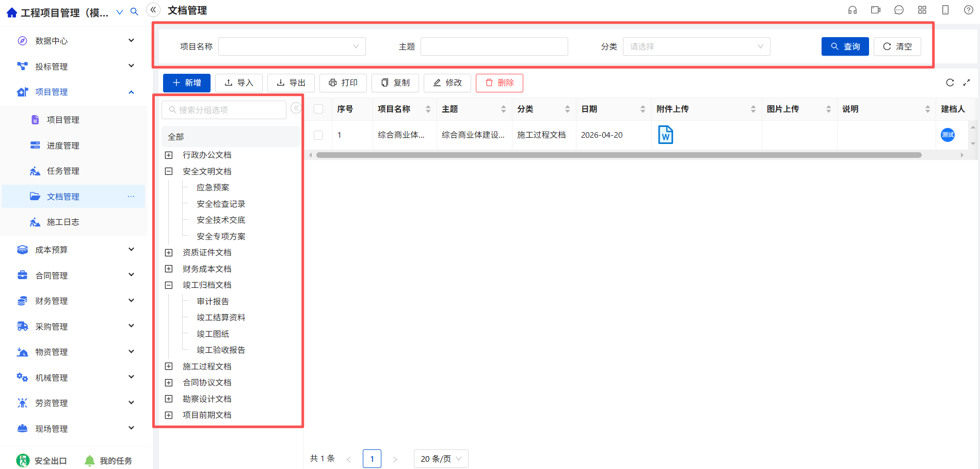Expand 施工过程文档 tree node
The image size is (980, 469).
[169, 366]
